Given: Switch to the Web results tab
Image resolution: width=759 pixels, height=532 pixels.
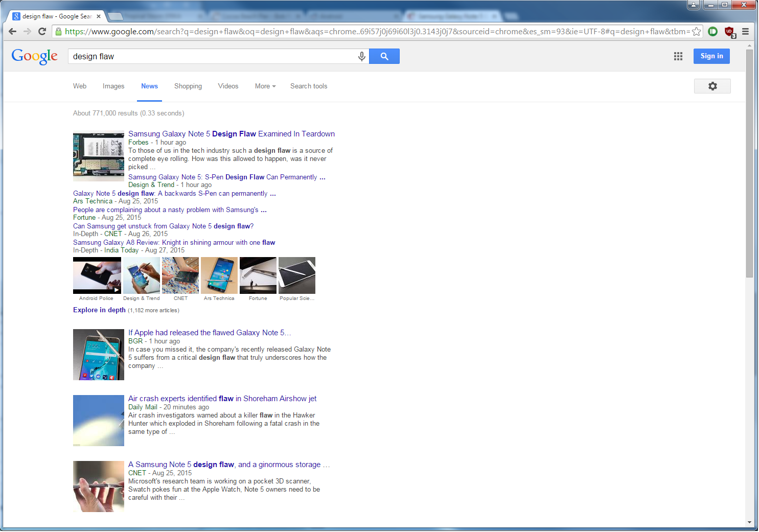Looking at the screenshot, I should click(80, 86).
